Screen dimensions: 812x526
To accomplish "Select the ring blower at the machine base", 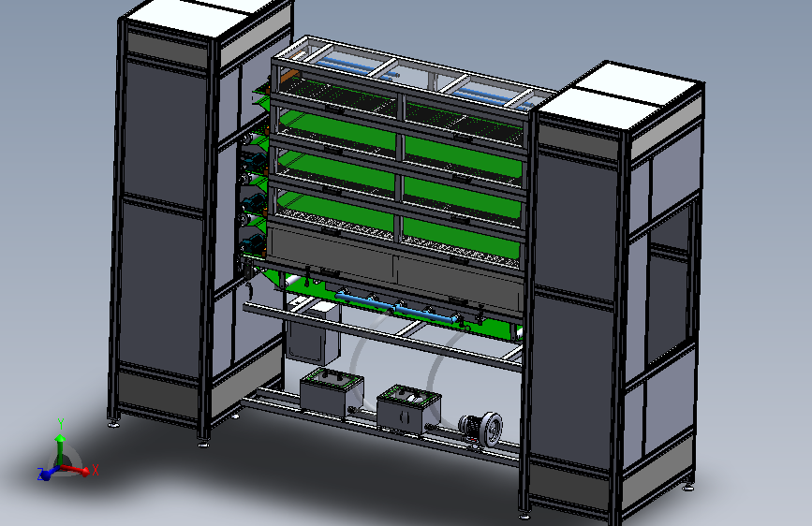I will point(481,429).
